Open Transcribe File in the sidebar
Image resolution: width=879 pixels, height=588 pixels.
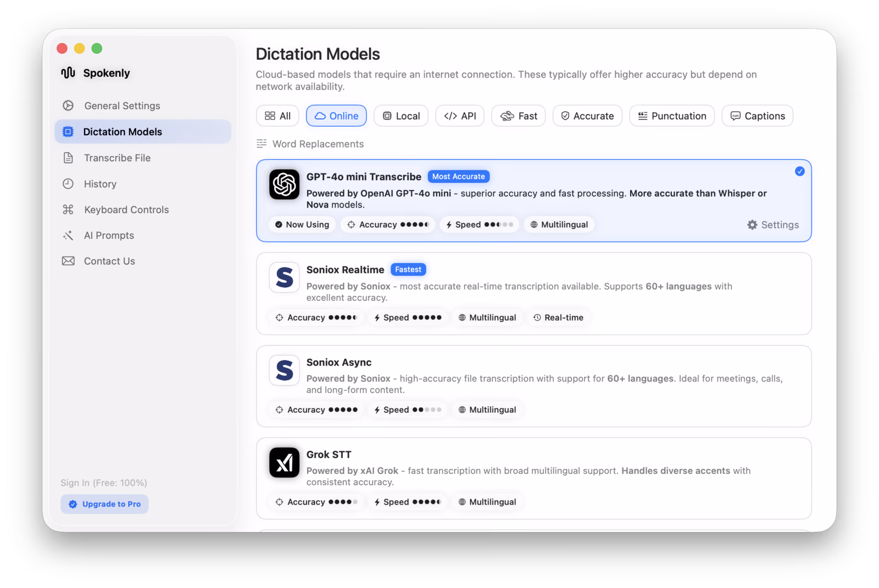143,158
